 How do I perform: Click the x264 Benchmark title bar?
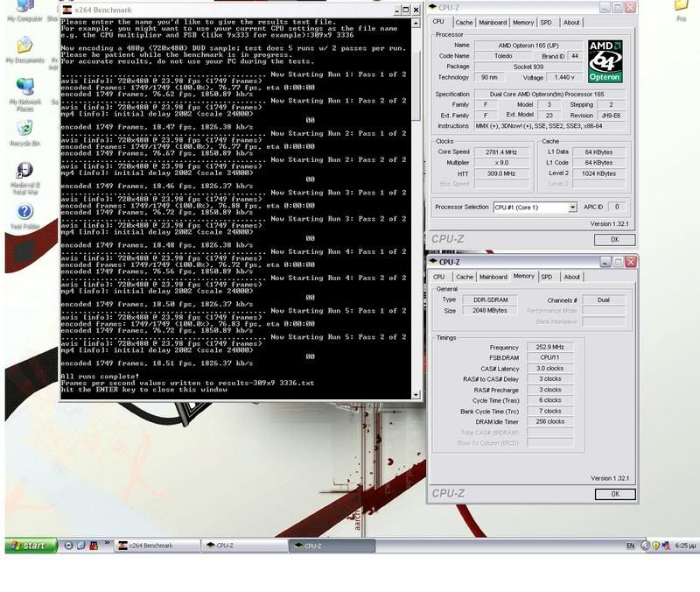(x=241, y=10)
